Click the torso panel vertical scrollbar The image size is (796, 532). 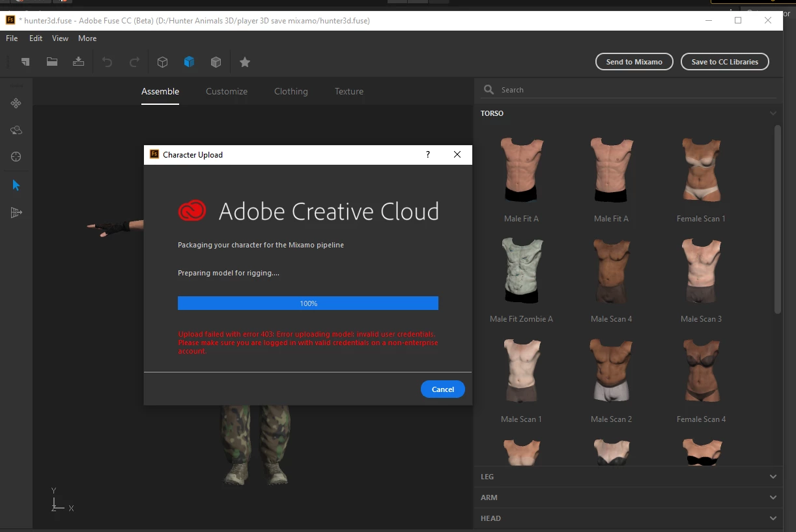click(x=777, y=219)
